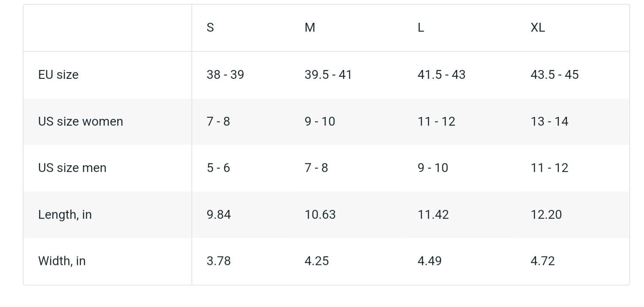Click the 5 - 6 men's size cell

tap(218, 168)
